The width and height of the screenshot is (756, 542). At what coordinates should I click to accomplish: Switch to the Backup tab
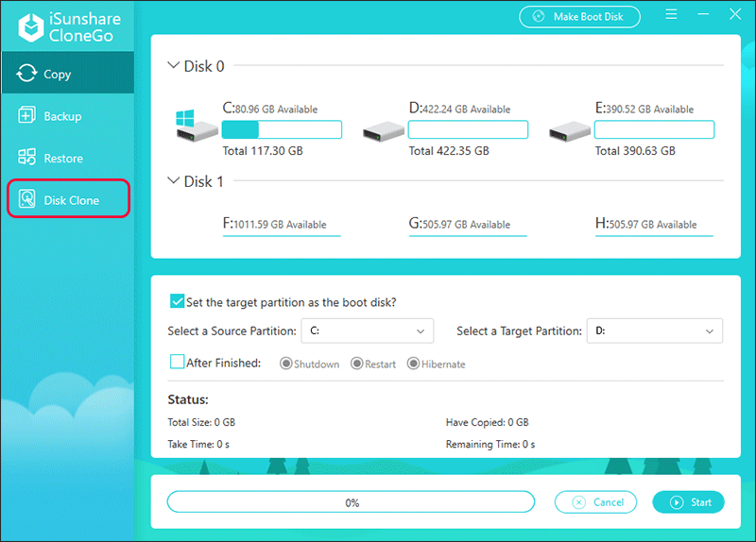[x=62, y=116]
